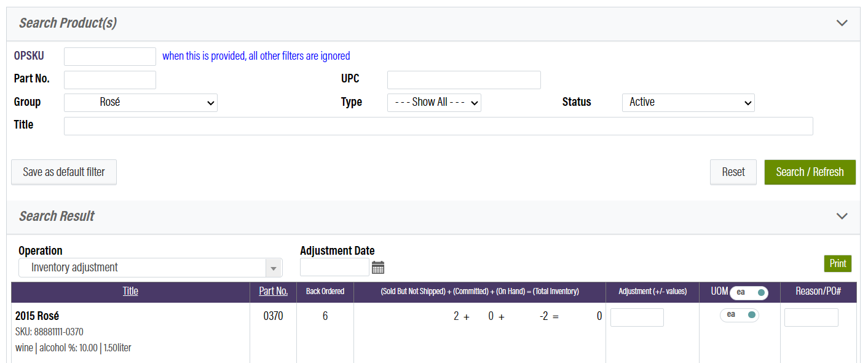
Task: Open the Operation dropdown arrow
Action: pos(275,268)
